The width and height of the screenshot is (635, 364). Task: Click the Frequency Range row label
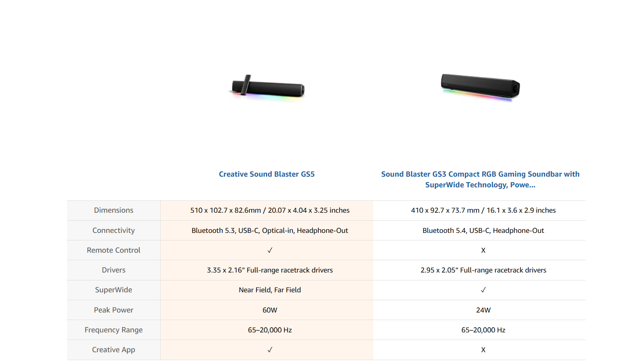click(114, 330)
